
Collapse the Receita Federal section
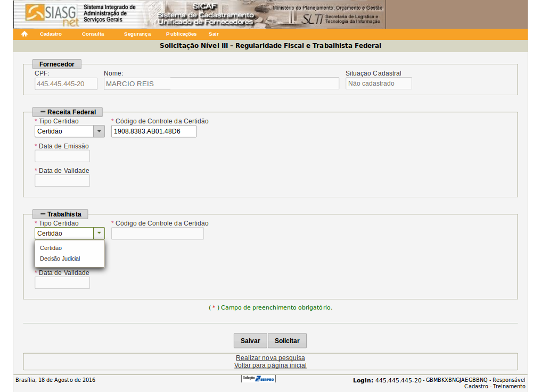(x=68, y=112)
